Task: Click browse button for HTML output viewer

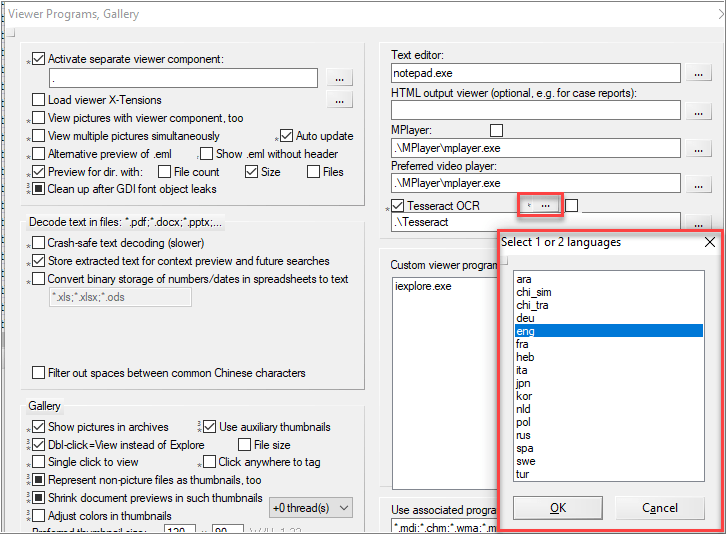Action: tap(696, 110)
